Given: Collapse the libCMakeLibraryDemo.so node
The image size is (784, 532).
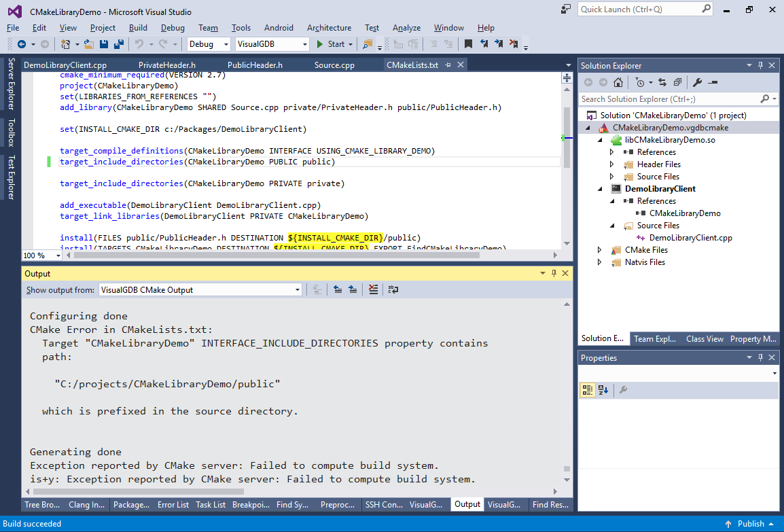Looking at the screenshot, I should (x=600, y=140).
